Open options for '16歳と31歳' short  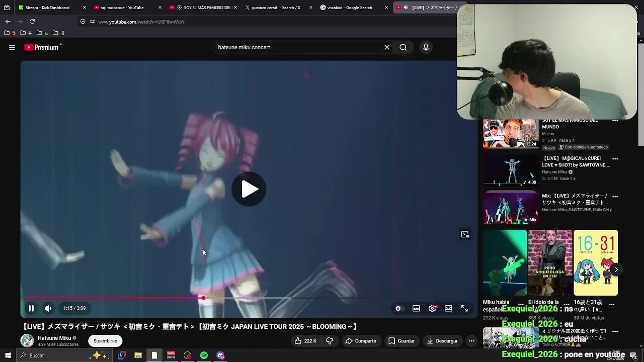coord(612,304)
